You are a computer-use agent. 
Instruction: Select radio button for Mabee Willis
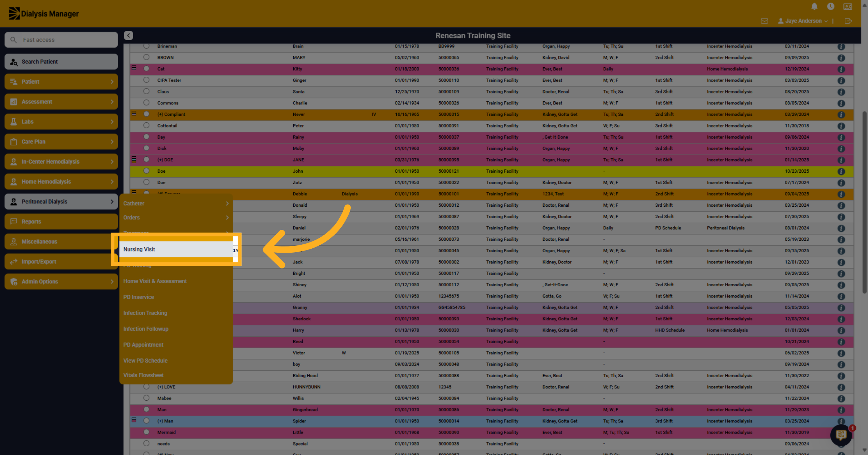coord(146,398)
